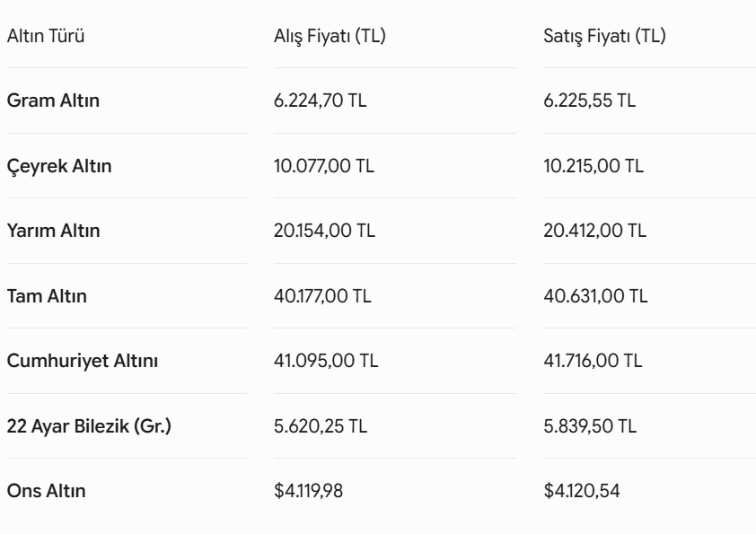Select the 22 Ayar Bilezik (Gr.) label
756x534 pixels.
click(x=89, y=426)
